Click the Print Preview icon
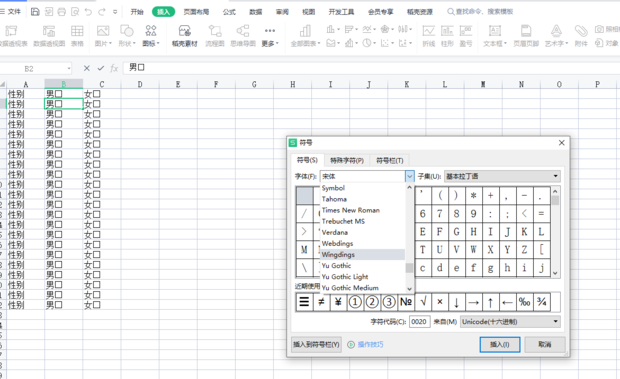This screenshot has height=379, width=620. pos(75,12)
